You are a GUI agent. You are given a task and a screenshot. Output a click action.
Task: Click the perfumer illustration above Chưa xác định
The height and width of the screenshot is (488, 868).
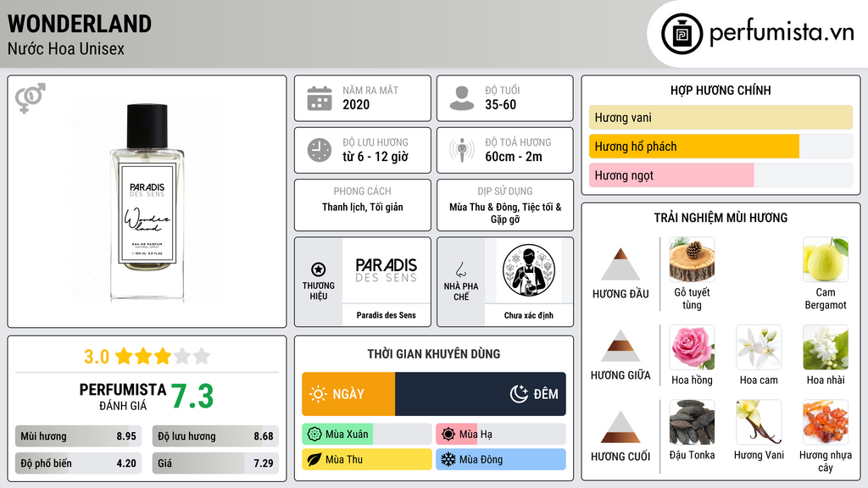(x=529, y=270)
